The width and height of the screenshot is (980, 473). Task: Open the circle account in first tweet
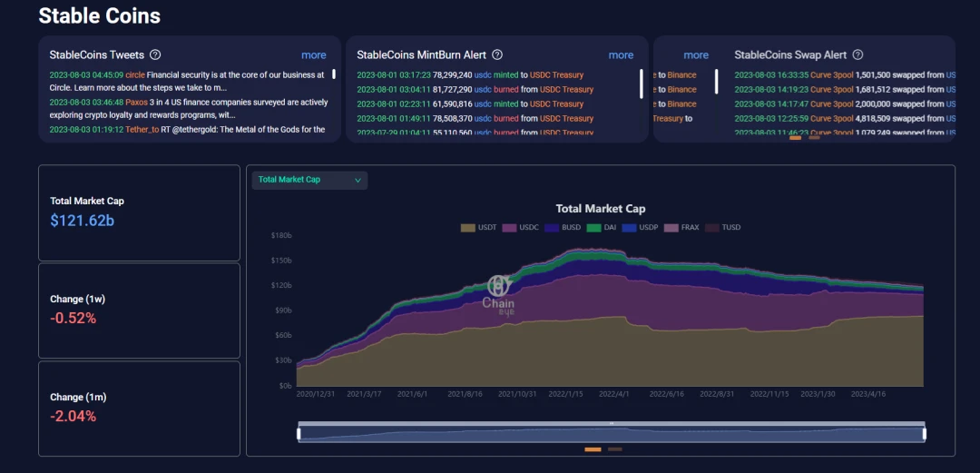click(x=135, y=75)
